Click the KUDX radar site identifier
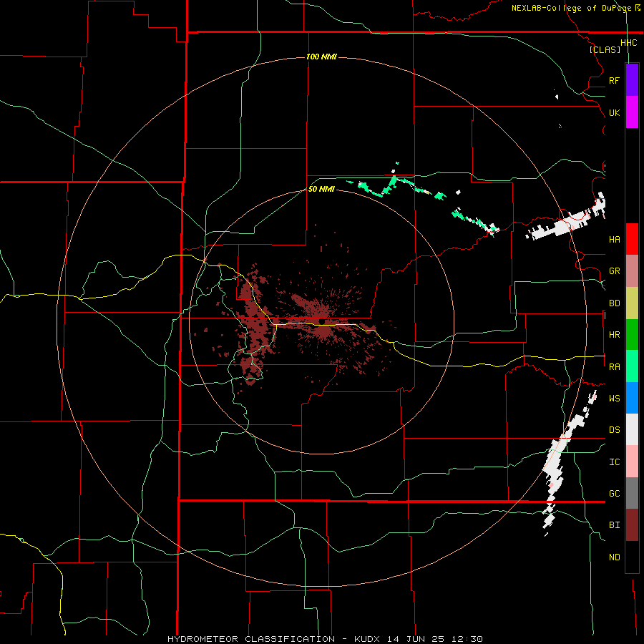644x644 pixels. [367, 639]
